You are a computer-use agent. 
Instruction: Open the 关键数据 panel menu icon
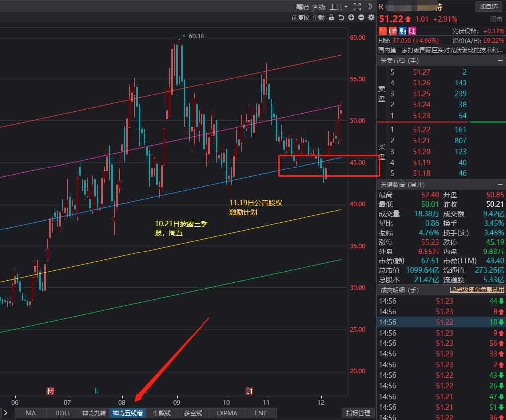500,184
